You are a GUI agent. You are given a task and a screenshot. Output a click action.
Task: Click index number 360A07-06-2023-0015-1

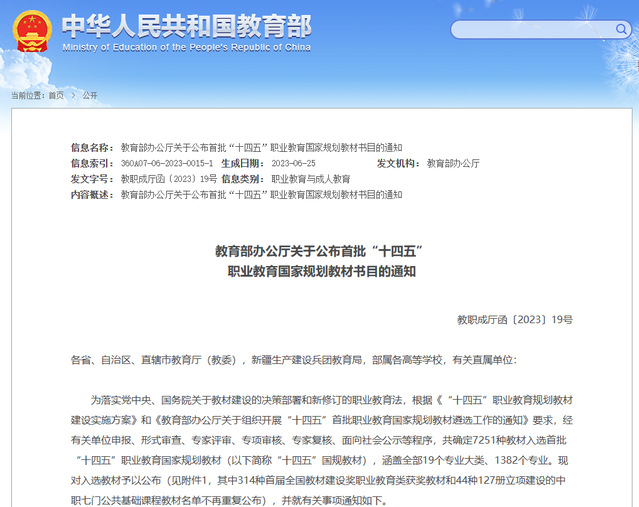point(166,163)
